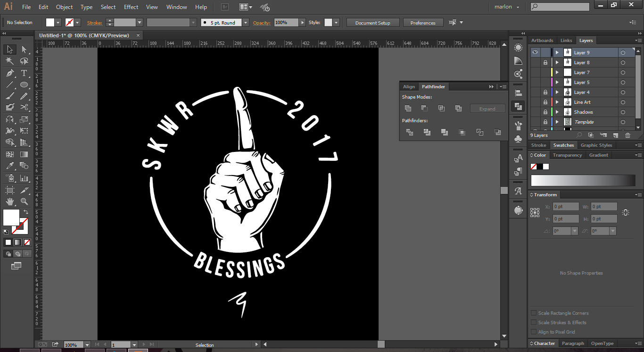Switch to the Graphic Styles tab
Viewport: 644px width, 352px height.
[596, 145]
